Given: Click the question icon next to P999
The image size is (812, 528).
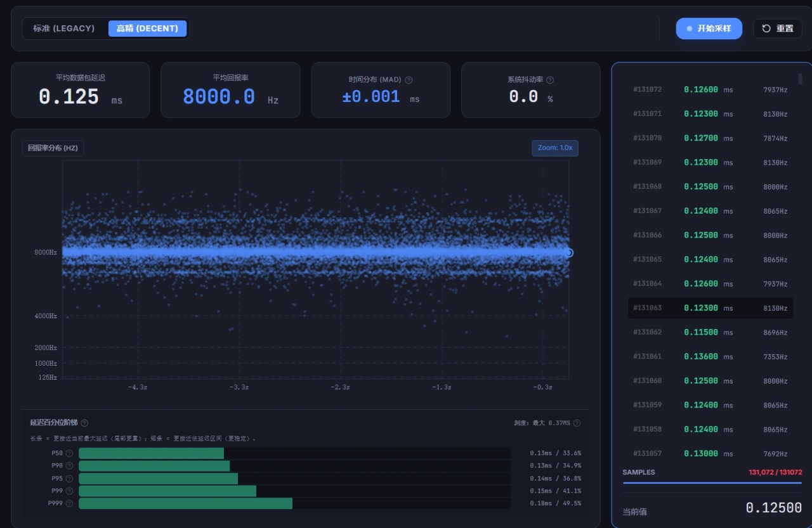Looking at the screenshot, I should 69,503.
